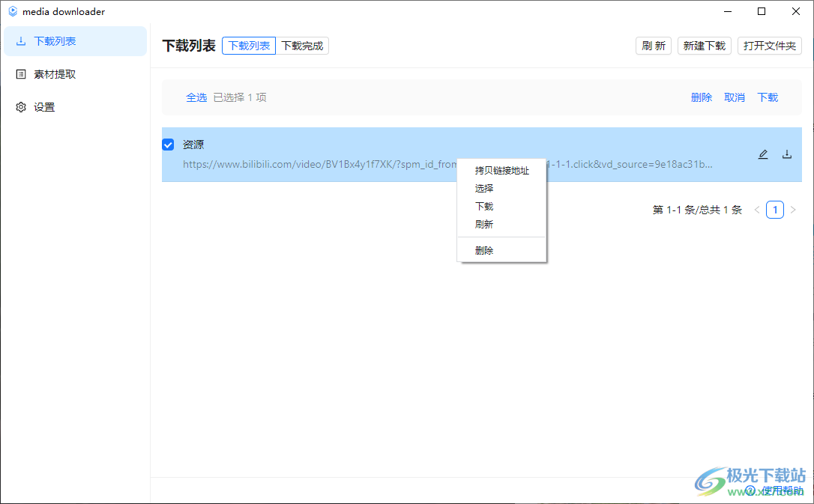Choose 选择 from context menu

(x=501, y=188)
